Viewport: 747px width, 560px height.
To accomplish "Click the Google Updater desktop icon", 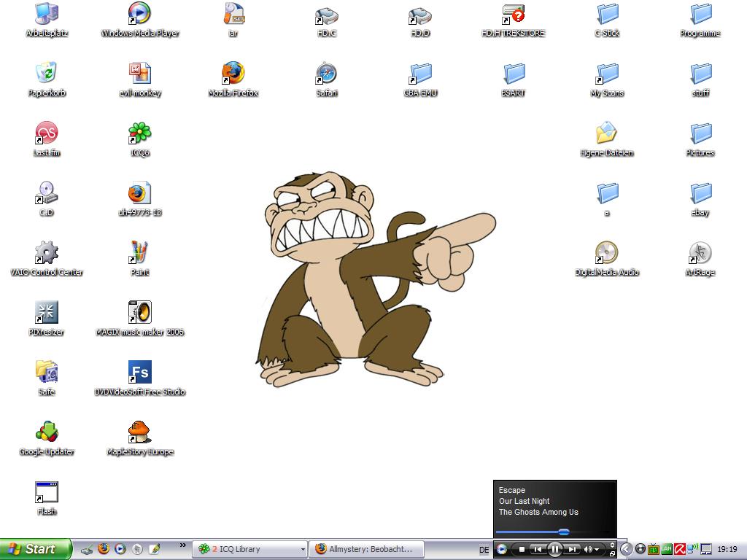I will click(x=47, y=439).
